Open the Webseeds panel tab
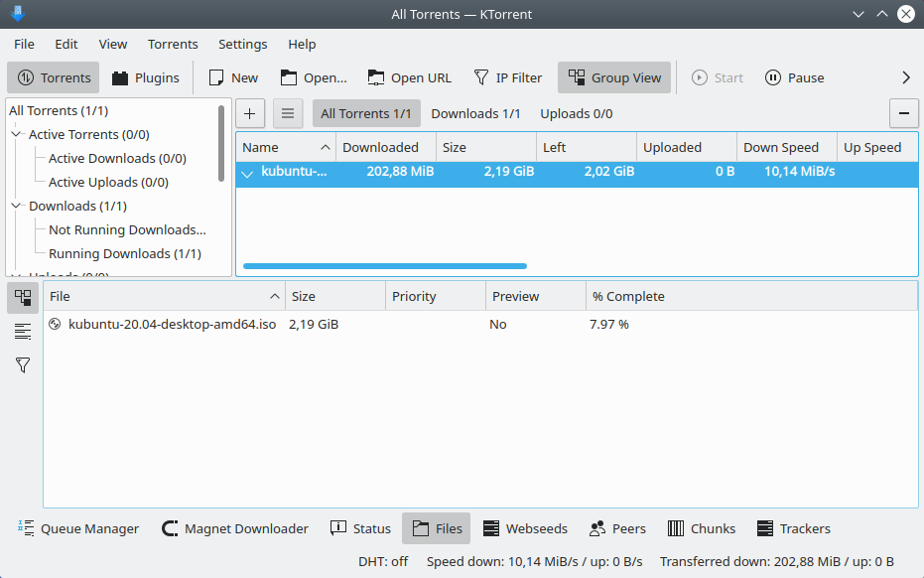 coord(525,528)
